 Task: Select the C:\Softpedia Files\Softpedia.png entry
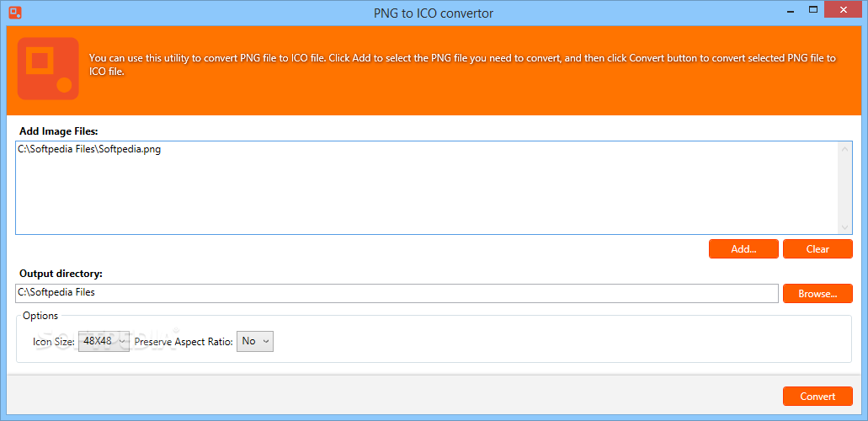click(x=89, y=150)
